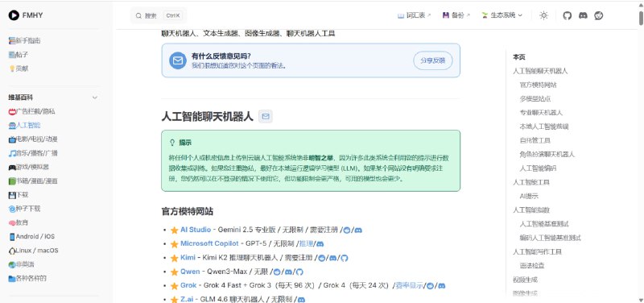Click the star icon beside AI Studio

(x=174, y=230)
